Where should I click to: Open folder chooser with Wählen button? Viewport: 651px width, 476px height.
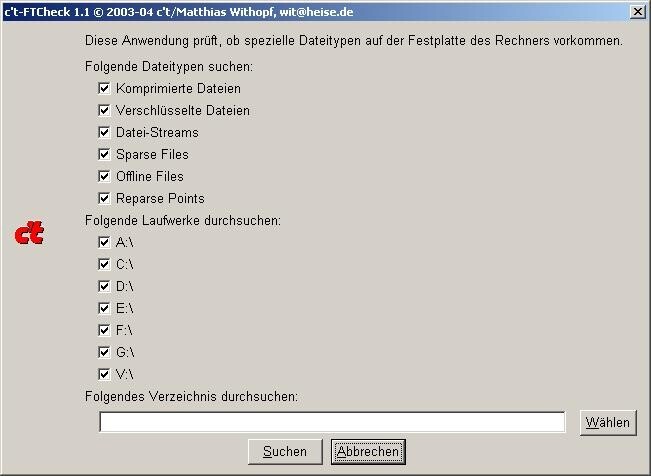pyautogui.click(x=608, y=422)
